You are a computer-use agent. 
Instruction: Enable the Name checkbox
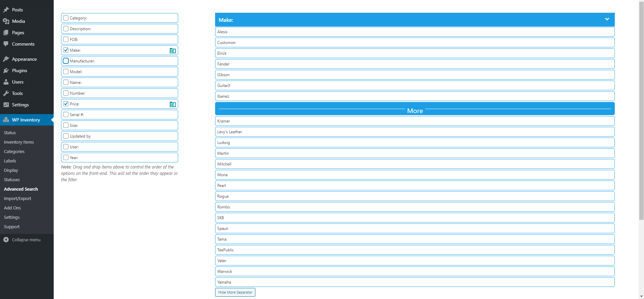(66, 82)
